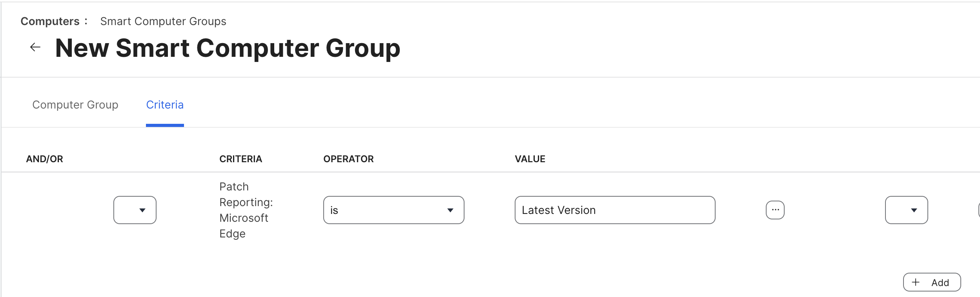This screenshot has height=297, width=980.
Task: Click the arrow of the "is" operator dropdown
Action: click(x=450, y=210)
